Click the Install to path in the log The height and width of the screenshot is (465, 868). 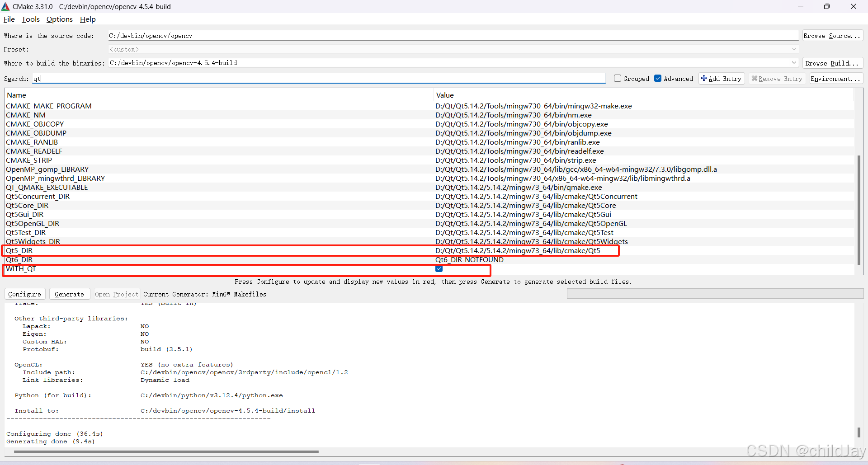(x=228, y=411)
